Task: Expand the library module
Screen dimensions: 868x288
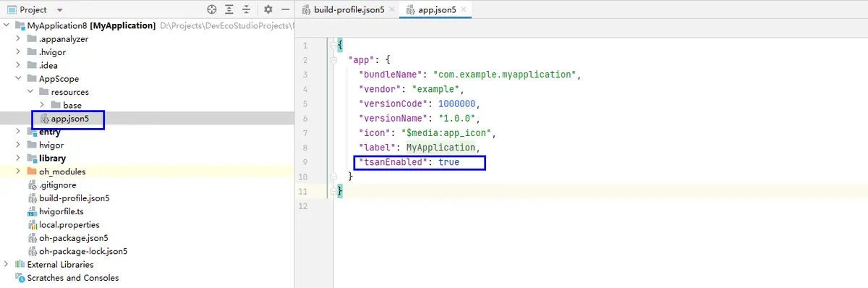Action: pyautogui.click(x=19, y=158)
